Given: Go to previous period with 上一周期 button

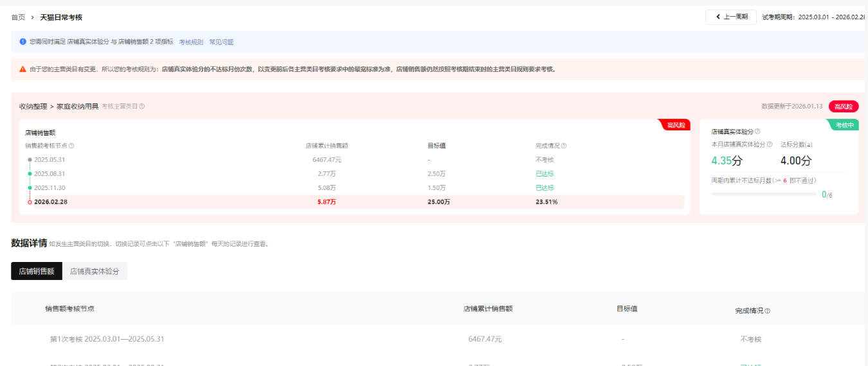Looking at the screenshot, I should (730, 17).
